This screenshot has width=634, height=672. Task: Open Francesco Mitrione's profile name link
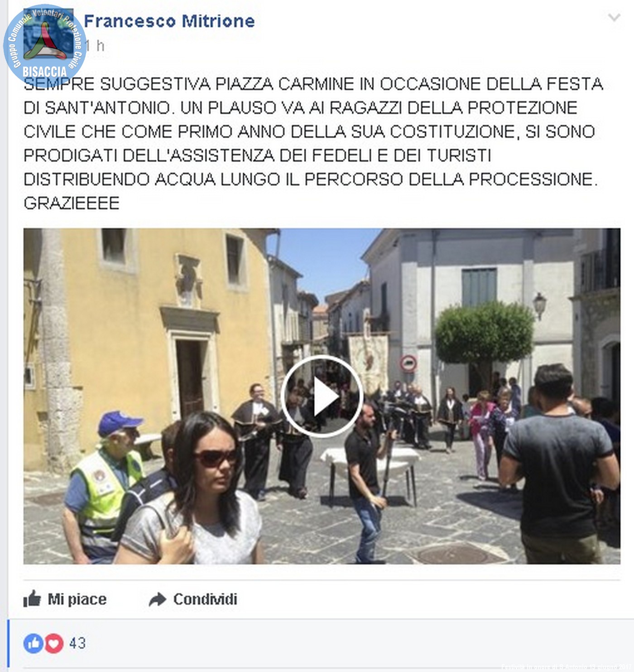tap(169, 21)
